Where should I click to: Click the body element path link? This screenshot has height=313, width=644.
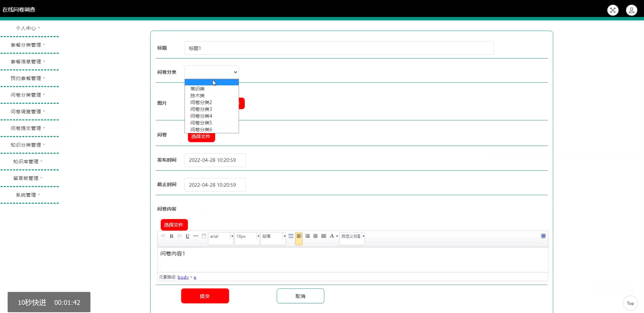click(x=183, y=277)
